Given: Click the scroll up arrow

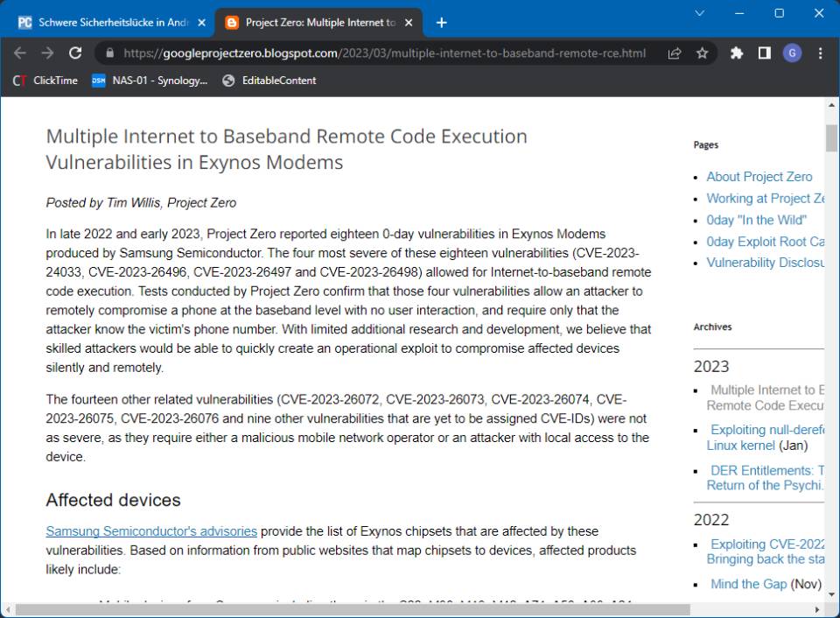Looking at the screenshot, I should 831,105.
